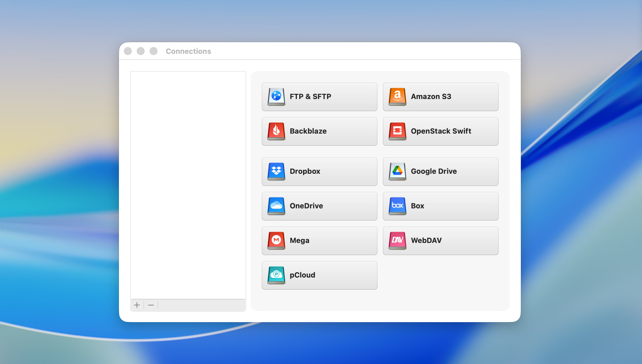642x364 pixels.
Task: Set up a pCloud connection
Action: (319, 275)
